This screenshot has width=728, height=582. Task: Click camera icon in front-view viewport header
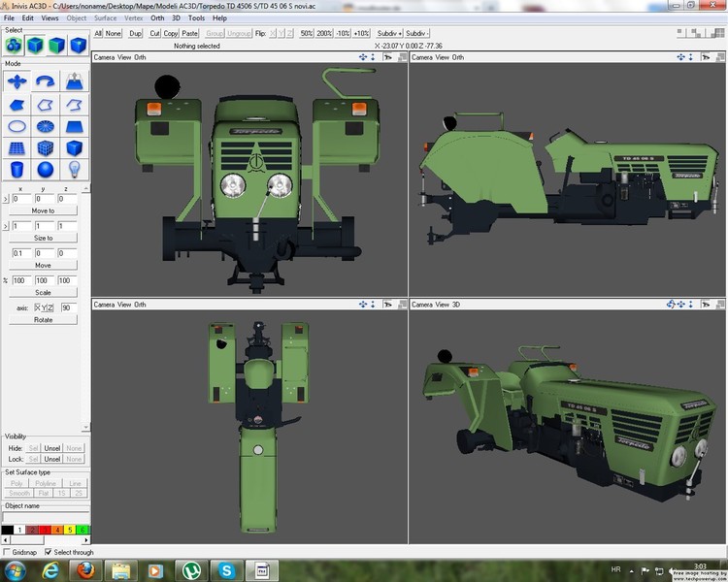tap(387, 57)
